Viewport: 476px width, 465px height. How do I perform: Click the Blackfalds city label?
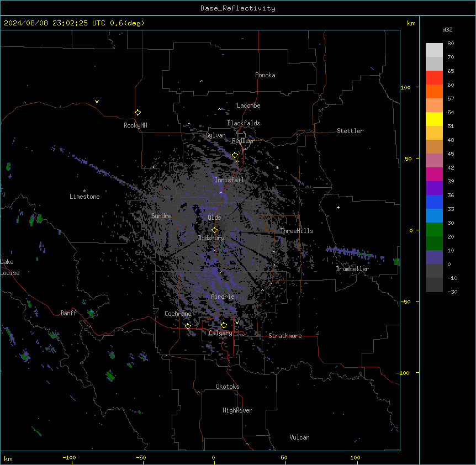(x=244, y=123)
